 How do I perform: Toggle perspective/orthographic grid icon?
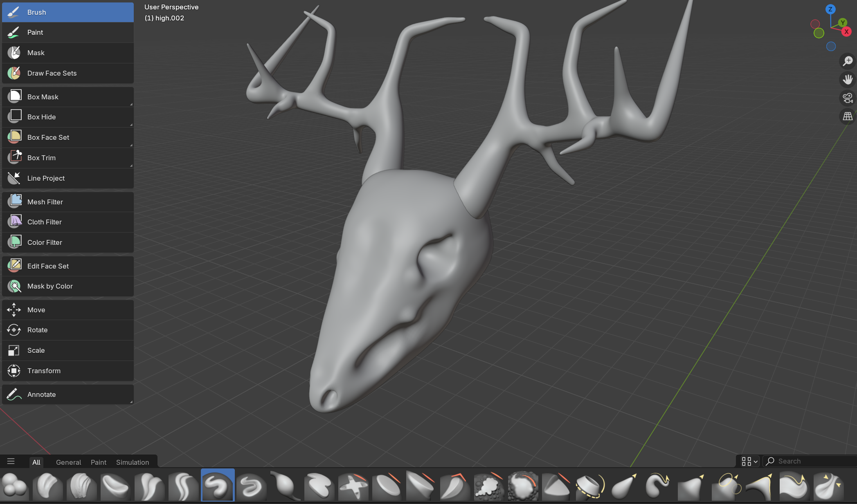pyautogui.click(x=848, y=116)
